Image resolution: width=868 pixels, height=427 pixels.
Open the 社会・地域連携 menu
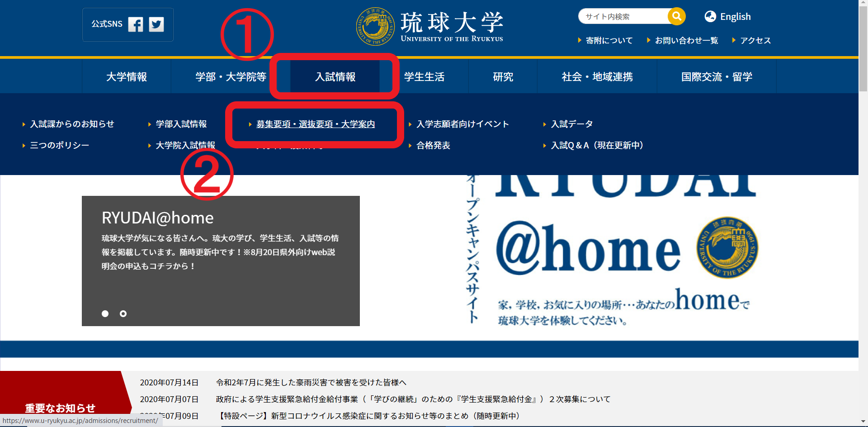[x=597, y=76]
